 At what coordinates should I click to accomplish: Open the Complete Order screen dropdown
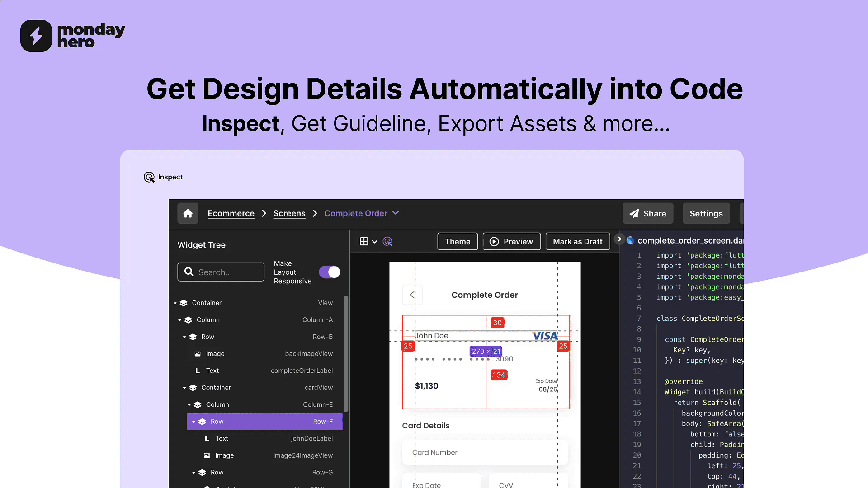click(x=396, y=213)
